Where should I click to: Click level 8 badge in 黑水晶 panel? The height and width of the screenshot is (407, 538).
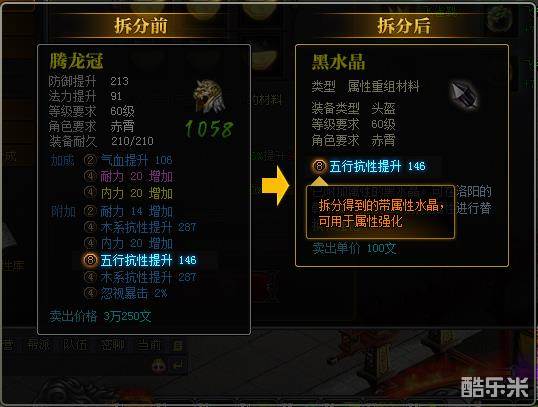click(x=319, y=166)
